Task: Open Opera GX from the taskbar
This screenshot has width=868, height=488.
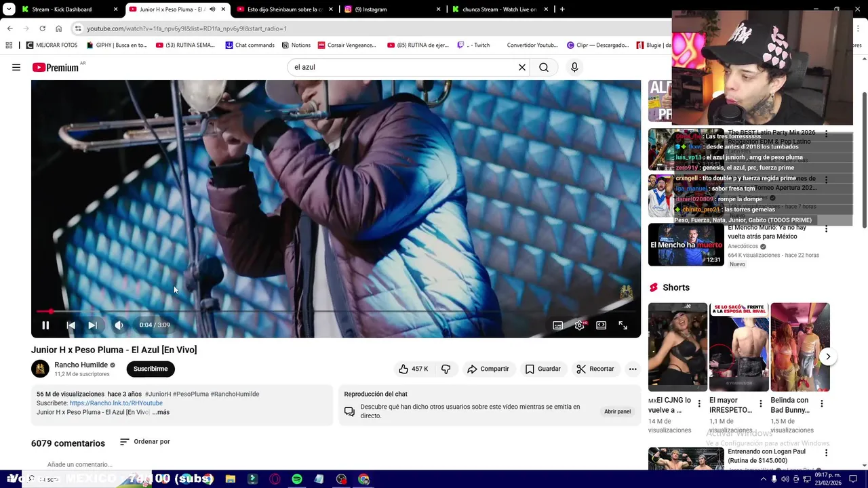Action: [275, 479]
